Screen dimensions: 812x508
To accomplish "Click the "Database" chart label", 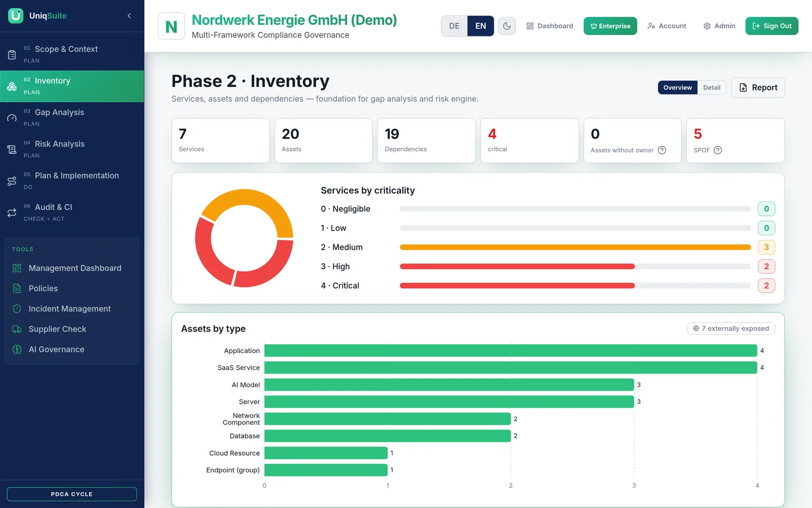I will coord(245,436).
